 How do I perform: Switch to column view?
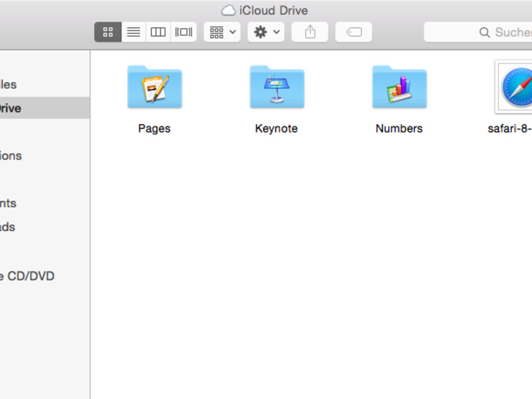[x=158, y=32]
